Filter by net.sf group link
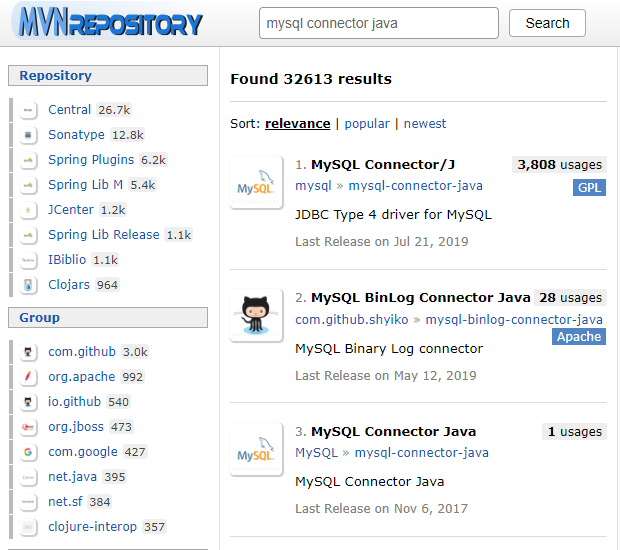Image resolution: width=620 pixels, height=550 pixels. pyautogui.click(x=65, y=501)
